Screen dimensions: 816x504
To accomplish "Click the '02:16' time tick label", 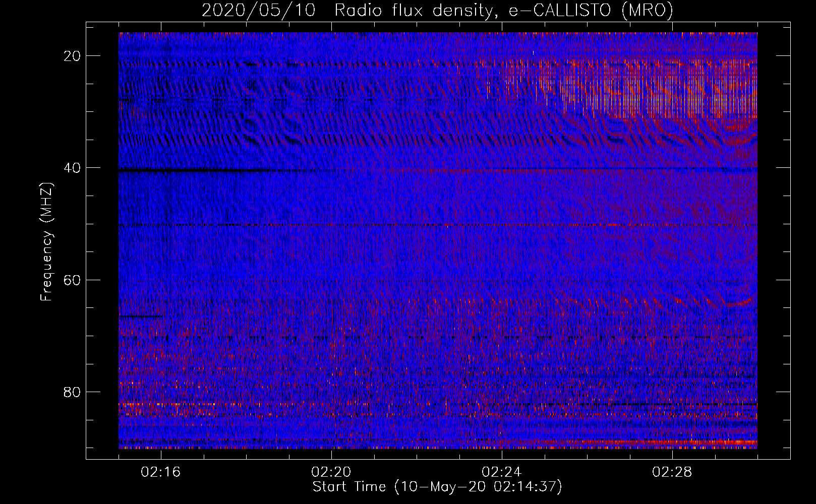I will 161,472.
